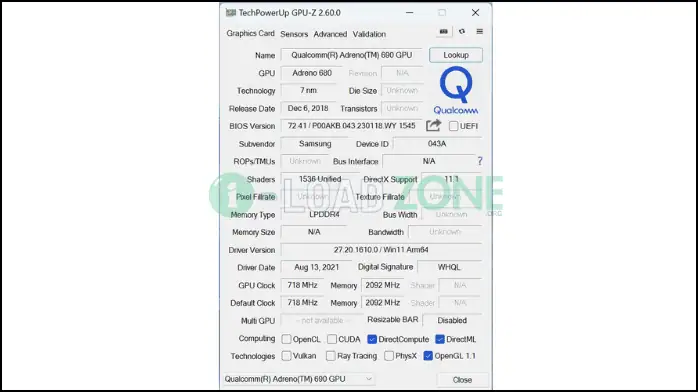Click the screenshot camera icon
Screen dimensions: 698x392
pyautogui.click(x=443, y=32)
